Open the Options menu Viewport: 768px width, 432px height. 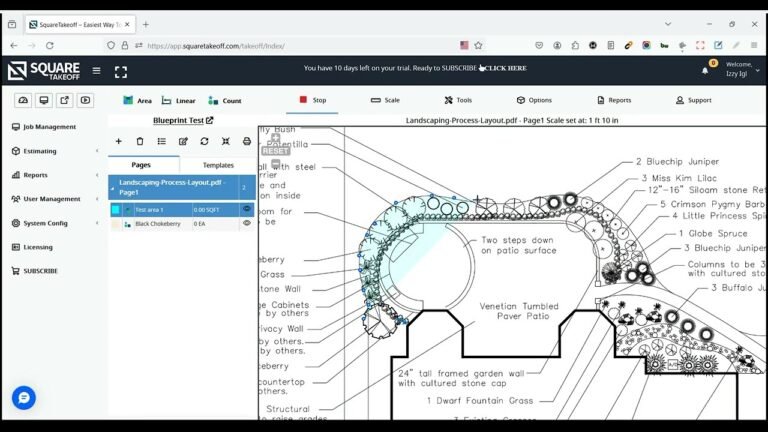[x=534, y=100]
